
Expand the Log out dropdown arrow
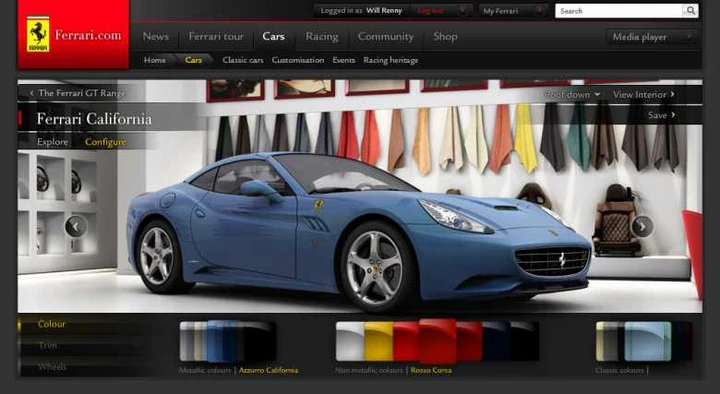pyautogui.click(x=462, y=11)
